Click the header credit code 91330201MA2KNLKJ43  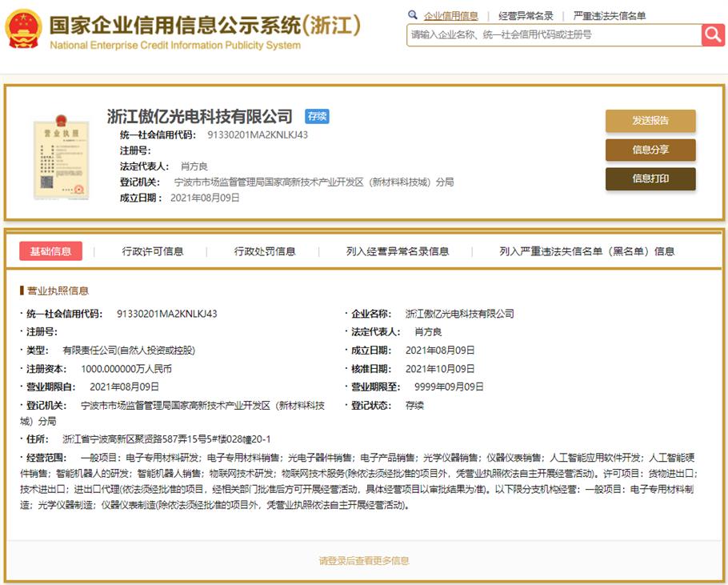coord(258,135)
